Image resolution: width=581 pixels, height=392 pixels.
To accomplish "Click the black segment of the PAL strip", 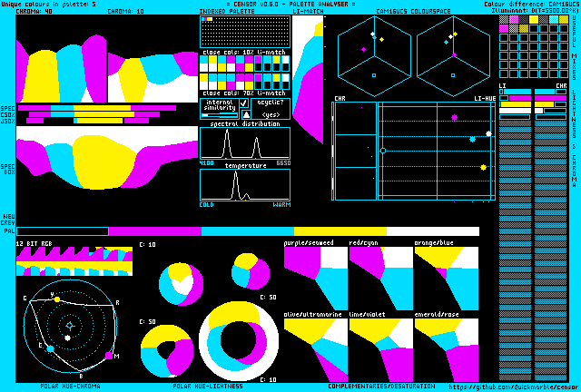I will (x=63, y=231).
